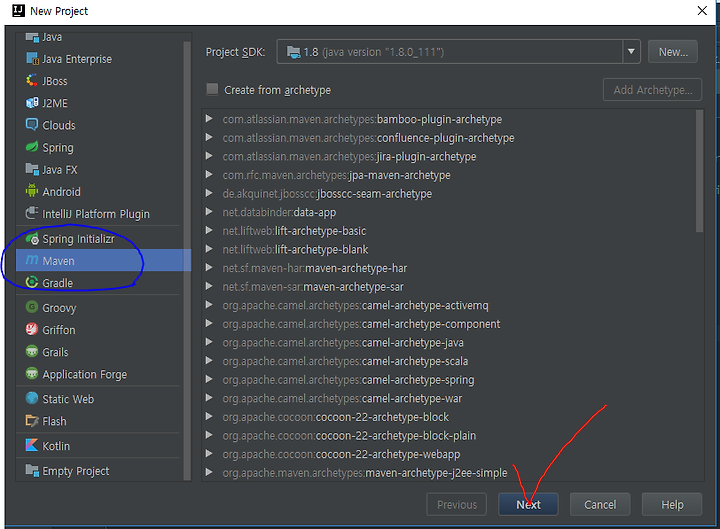
Task: Click the Java FX folder icon
Action: click(x=32, y=169)
